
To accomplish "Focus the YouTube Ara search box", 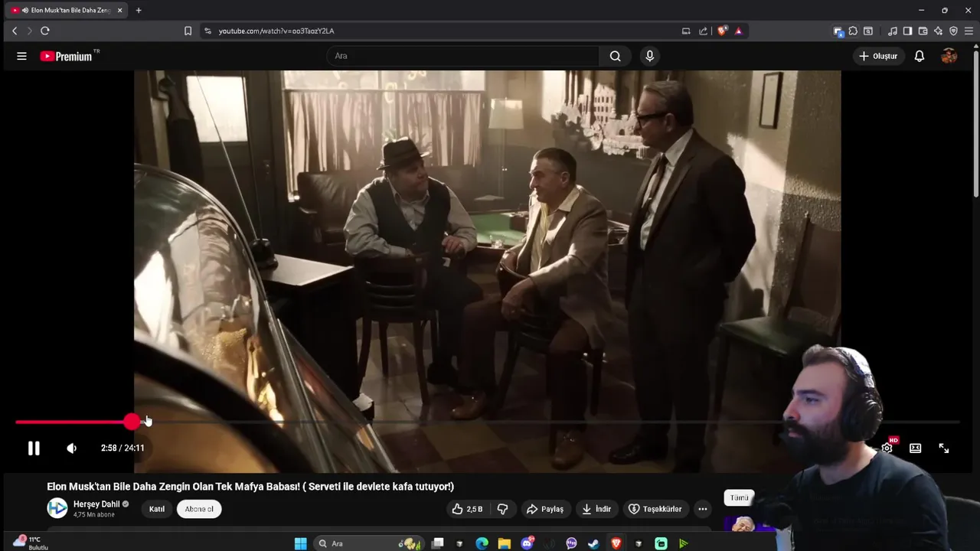I will [465, 56].
